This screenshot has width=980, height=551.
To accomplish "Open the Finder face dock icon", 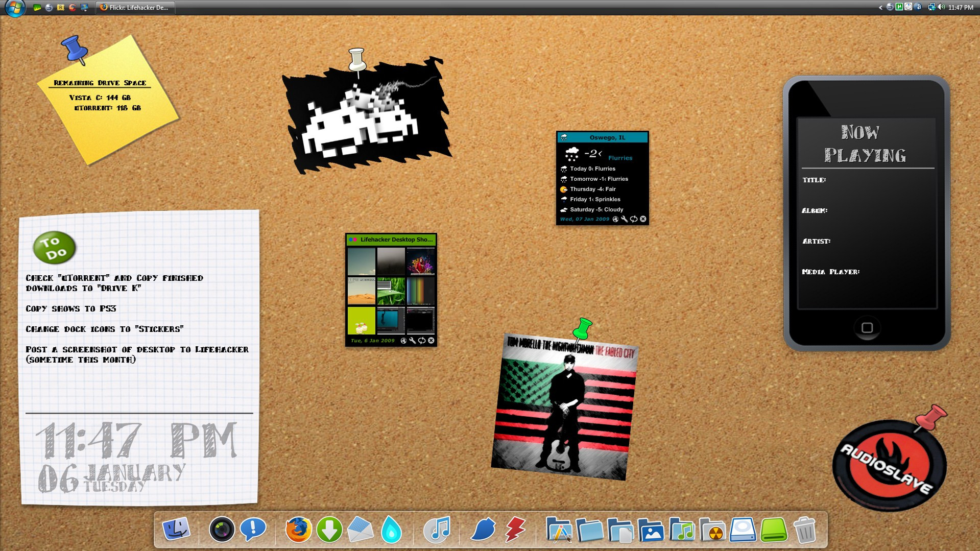I will tap(176, 530).
